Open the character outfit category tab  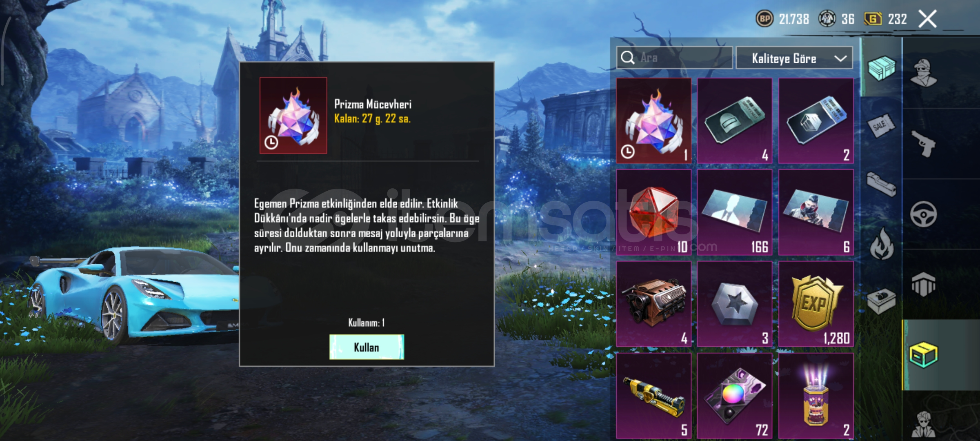pos(924,73)
